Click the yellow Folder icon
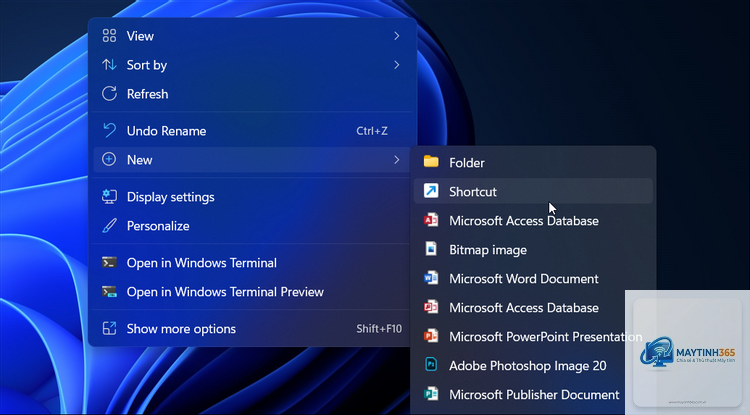The image size is (750, 415). pyautogui.click(x=431, y=162)
